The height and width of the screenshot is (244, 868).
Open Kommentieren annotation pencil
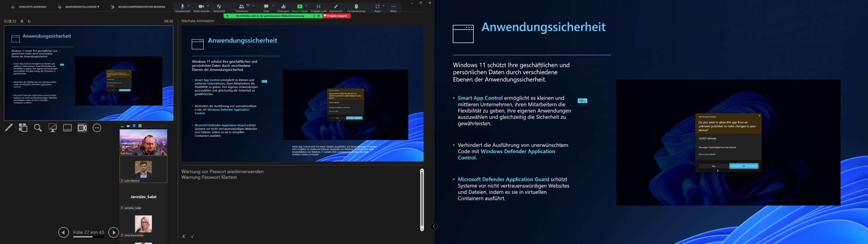(336, 8)
